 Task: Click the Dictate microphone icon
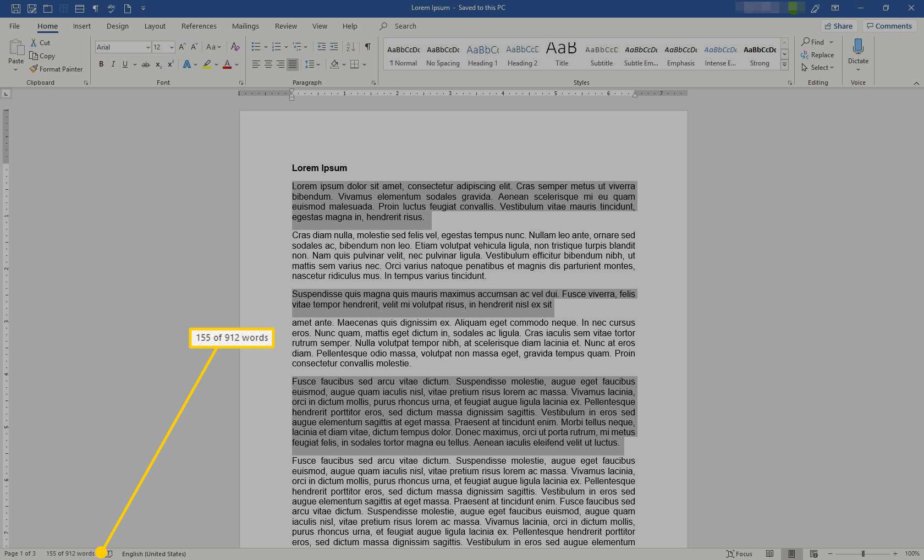(858, 46)
